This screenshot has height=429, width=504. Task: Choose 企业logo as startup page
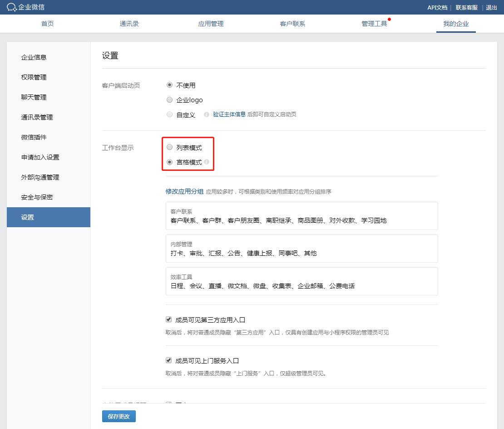[x=170, y=100]
